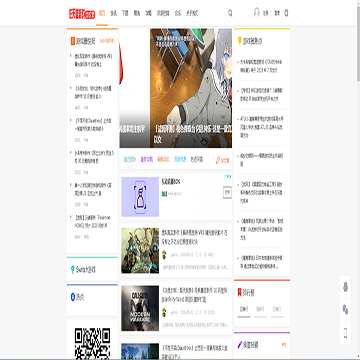
Task: Open the search magnifier icon in header
Action: pyautogui.click(x=230, y=13)
